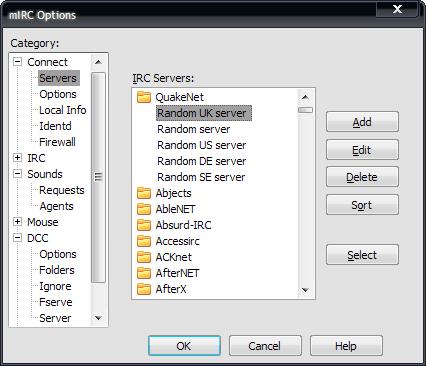Click IRC Servers list scroll-up arrow

[x=305, y=97]
